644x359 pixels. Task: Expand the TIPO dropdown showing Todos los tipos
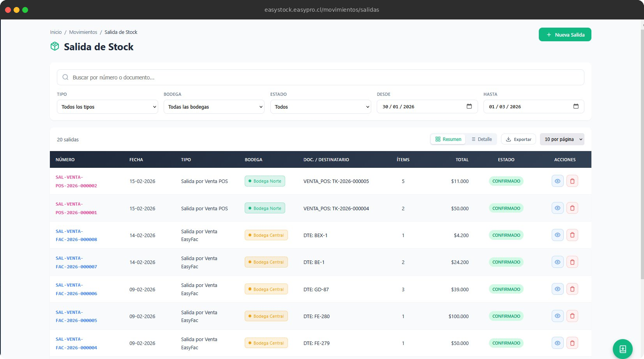coord(107,106)
